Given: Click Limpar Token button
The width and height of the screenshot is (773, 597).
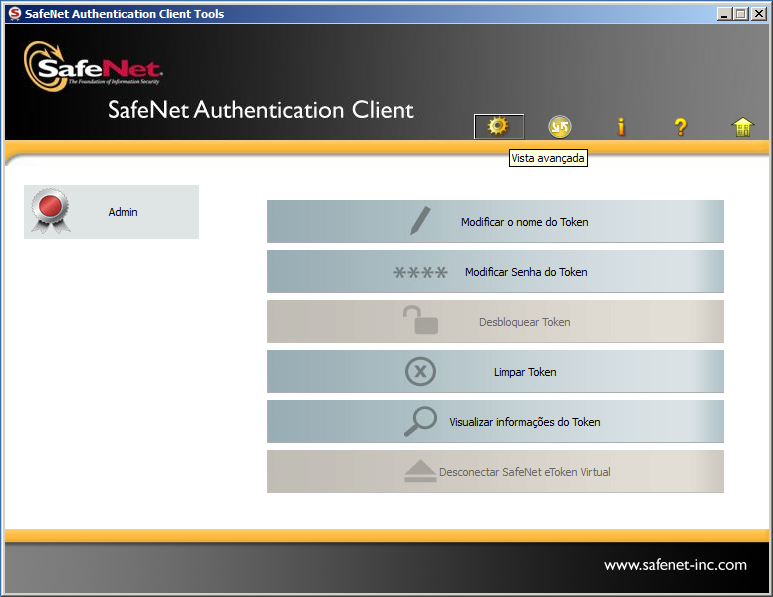Looking at the screenshot, I should pyautogui.click(x=495, y=372).
